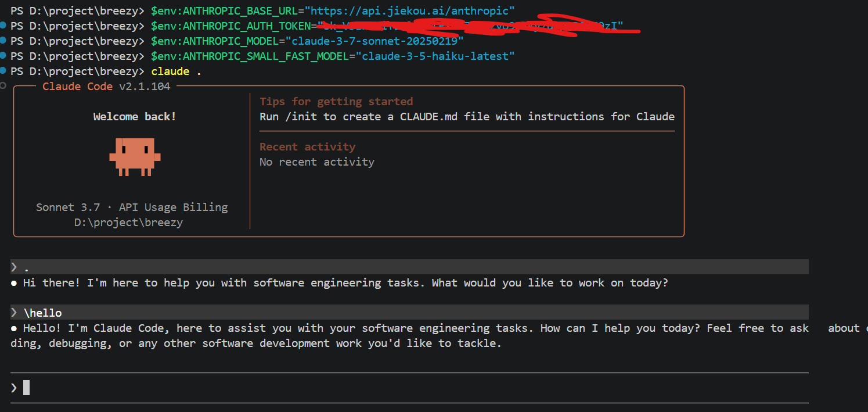868x412 pixels.
Task: Click the 'Hi there! I'm here to help' reply
Action: tap(345, 283)
